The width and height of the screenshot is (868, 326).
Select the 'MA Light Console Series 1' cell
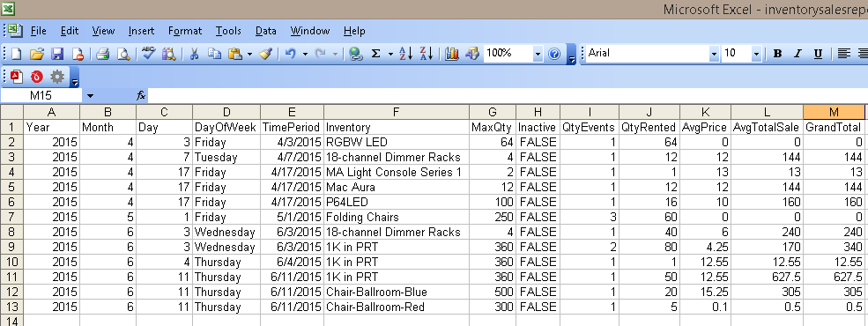[x=397, y=172]
